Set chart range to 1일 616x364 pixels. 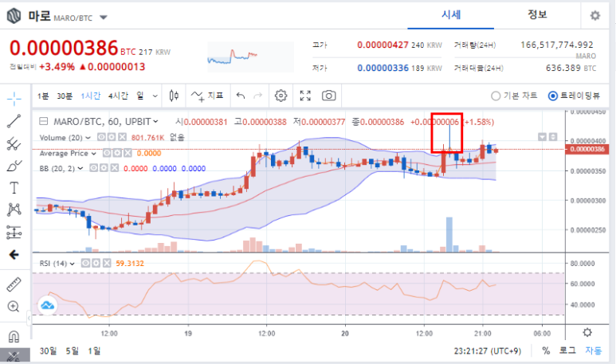[x=94, y=350]
